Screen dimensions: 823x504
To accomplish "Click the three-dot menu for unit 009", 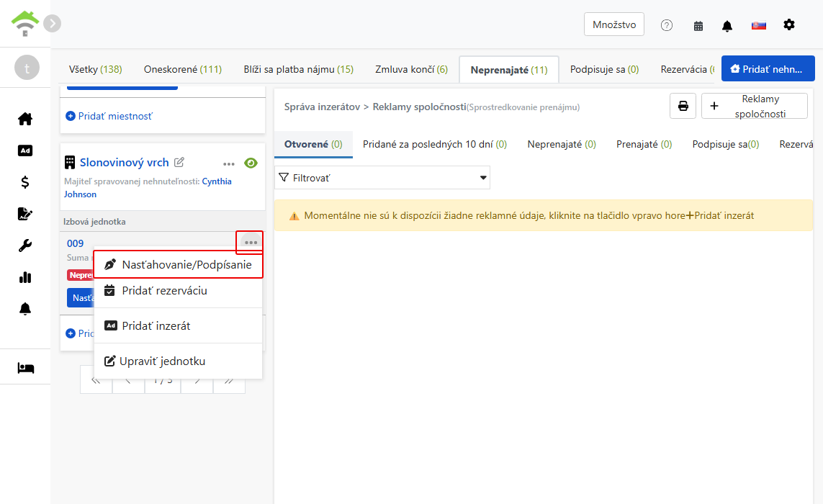I will 251,243.
